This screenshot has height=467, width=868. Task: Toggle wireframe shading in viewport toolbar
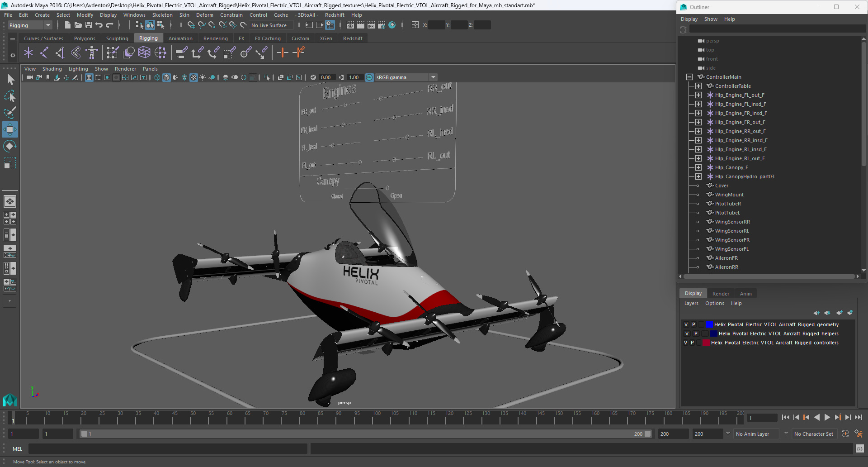click(x=157, y=77)
